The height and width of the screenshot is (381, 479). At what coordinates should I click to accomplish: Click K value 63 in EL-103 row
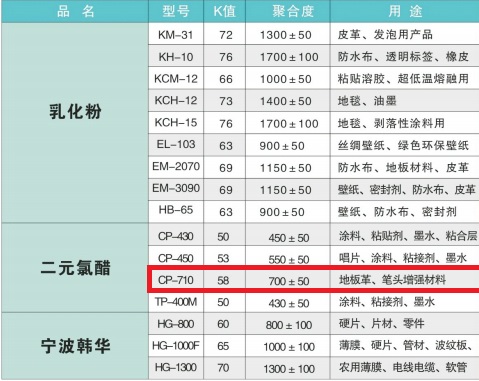[x=226, y=146]
